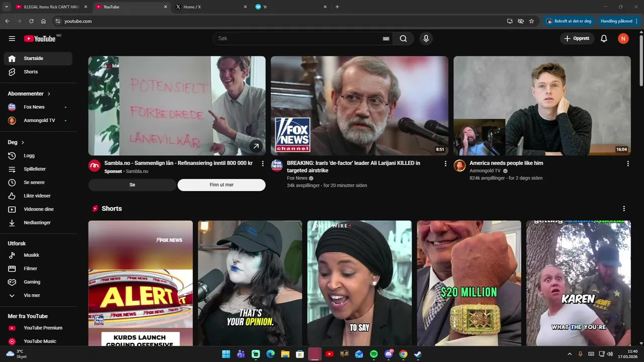Open the Spotify taskbar icon

coord(374,354)
